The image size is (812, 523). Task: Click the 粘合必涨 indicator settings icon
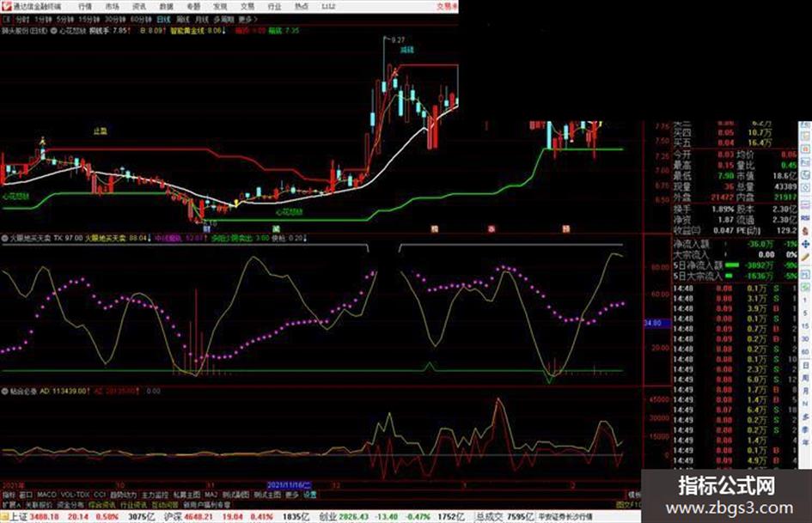point(4,392)
